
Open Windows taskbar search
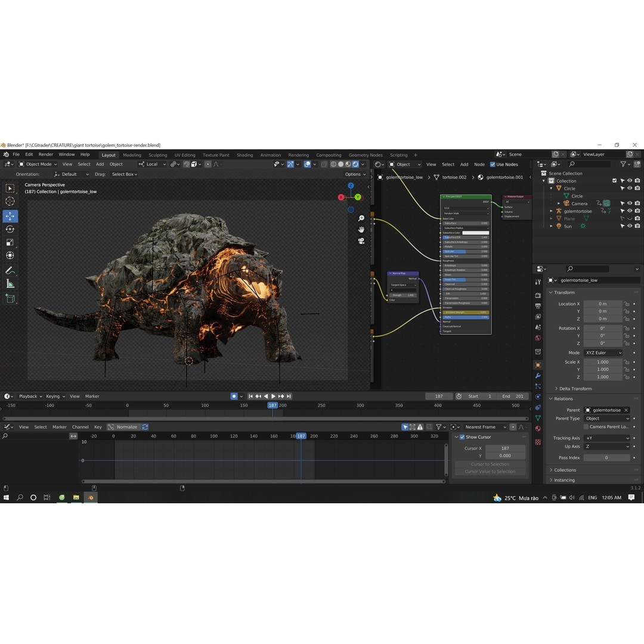[20, 497]
